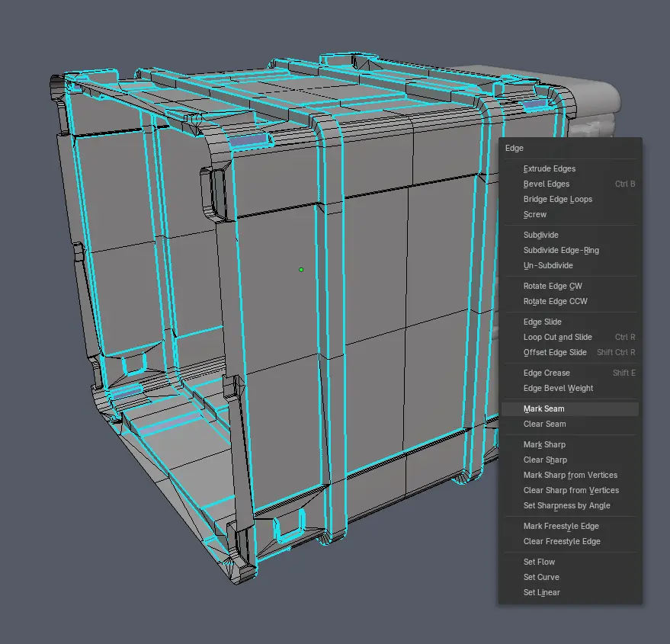Select the Screw menu entry

(x=535, y=214)
